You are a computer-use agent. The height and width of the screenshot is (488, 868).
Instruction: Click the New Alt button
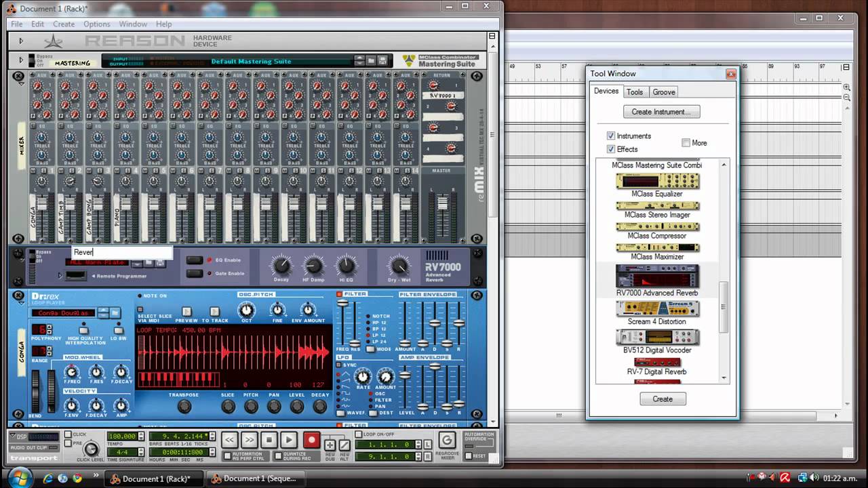[344, 445]
